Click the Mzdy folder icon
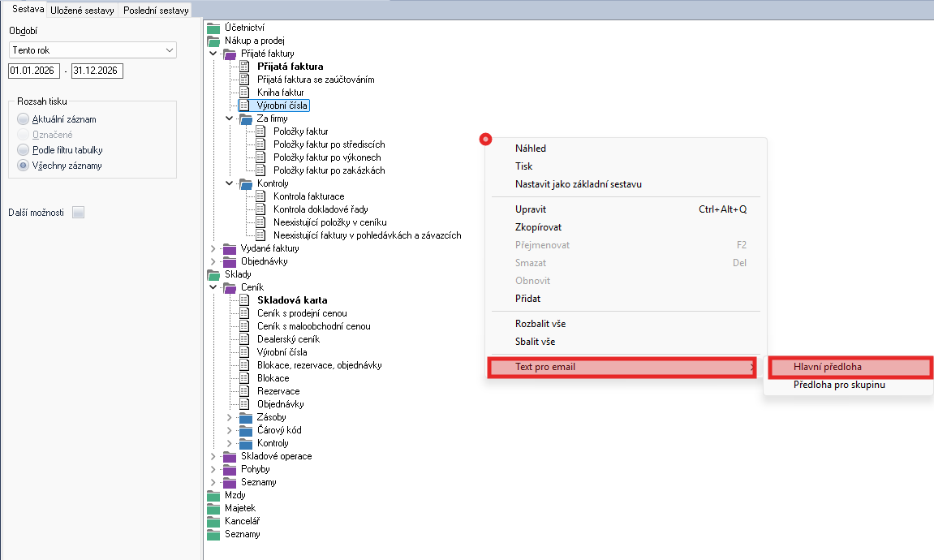Viewport: 934px width, 560px height. [213, 495]
